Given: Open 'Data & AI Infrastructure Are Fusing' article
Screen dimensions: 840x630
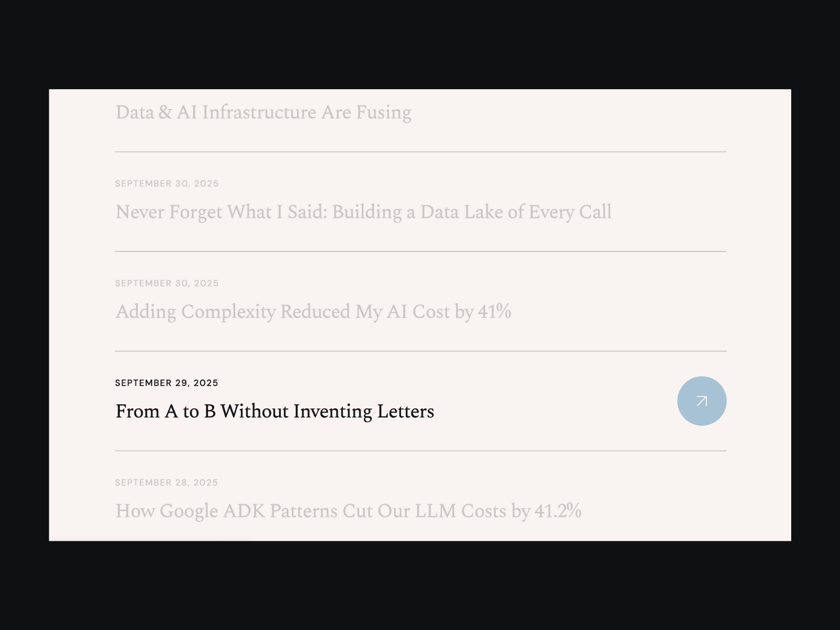Looking at the screenshot, I should tap(263, 112).
